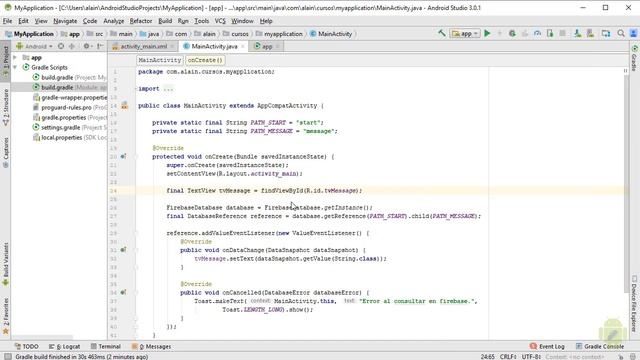
Task: Select build.gradle (Project) file
Action: 69,78
